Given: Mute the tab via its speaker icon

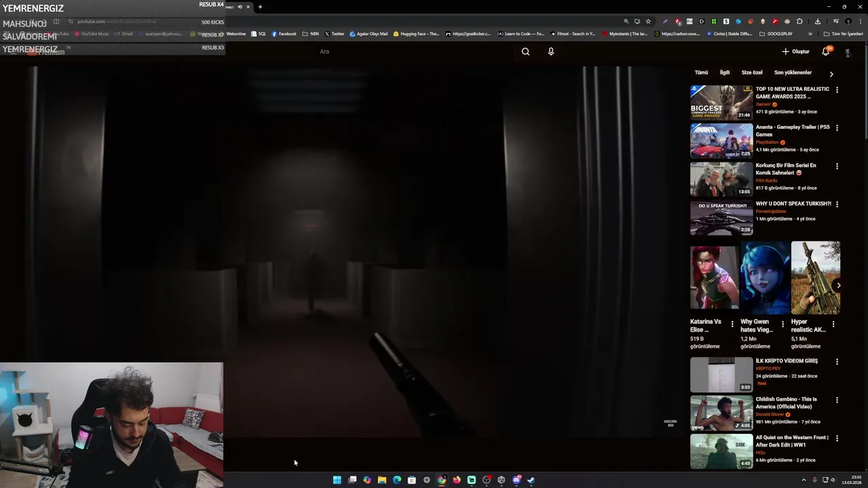Looking at the screenshot, I should coord(239,7).
